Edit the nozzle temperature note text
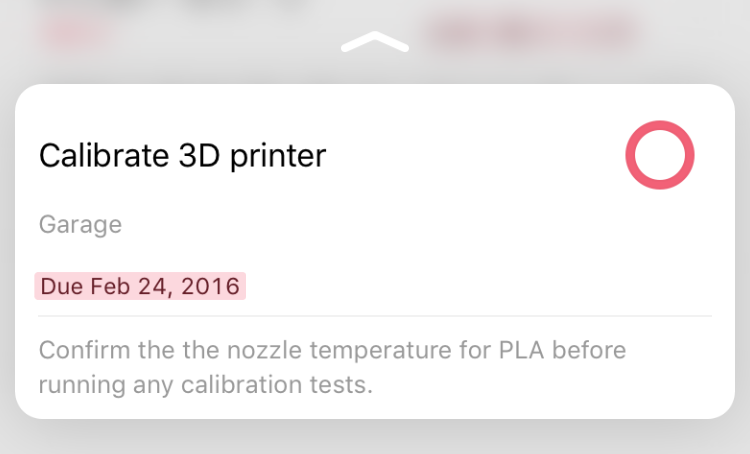Viewport: 750px width, 454px height. click(x=332, y=367)
